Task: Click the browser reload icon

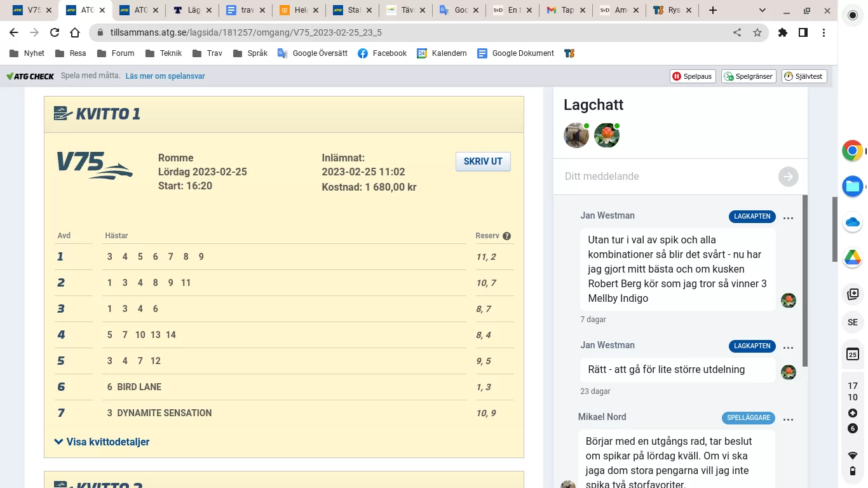Action: click(x=55, y=32)
